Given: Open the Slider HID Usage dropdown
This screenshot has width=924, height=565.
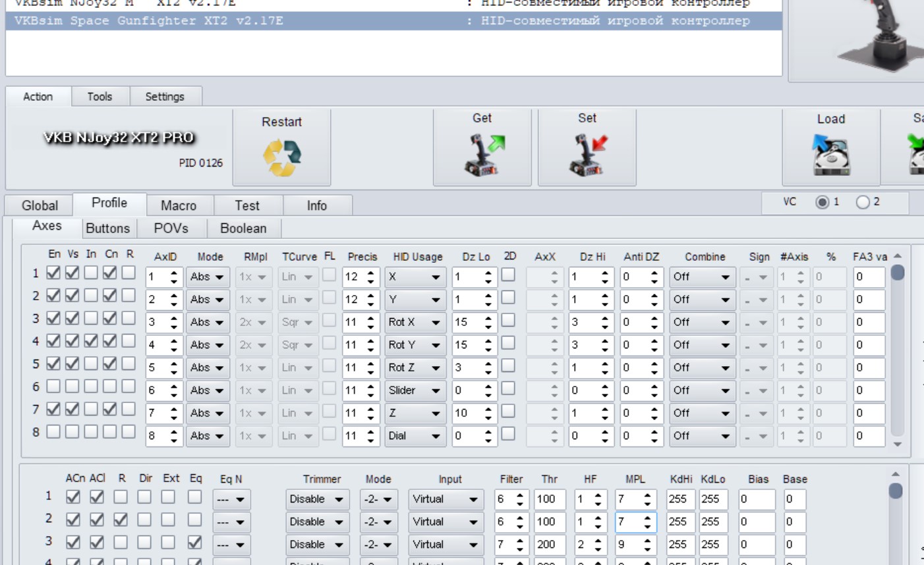Looking at the screenshot, I should tap(415, 390).
